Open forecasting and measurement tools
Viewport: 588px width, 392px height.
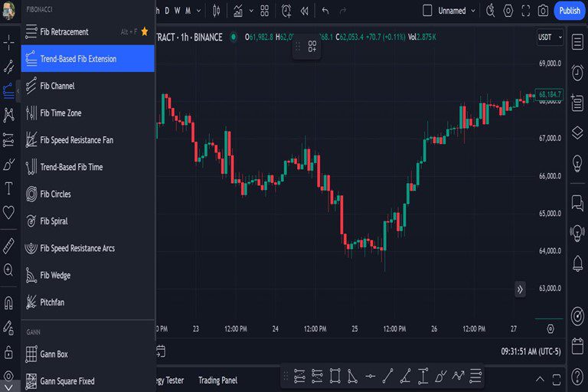[8, 139]
